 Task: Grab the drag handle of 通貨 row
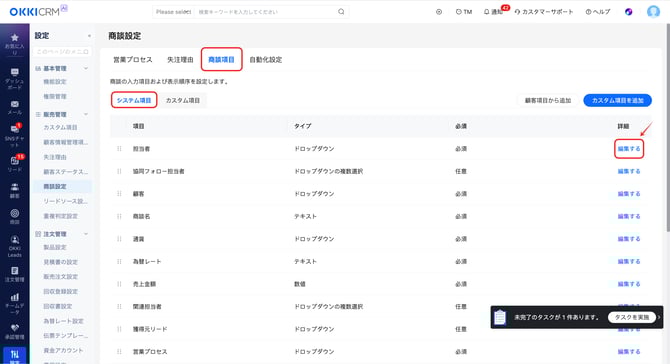point(119,239)
